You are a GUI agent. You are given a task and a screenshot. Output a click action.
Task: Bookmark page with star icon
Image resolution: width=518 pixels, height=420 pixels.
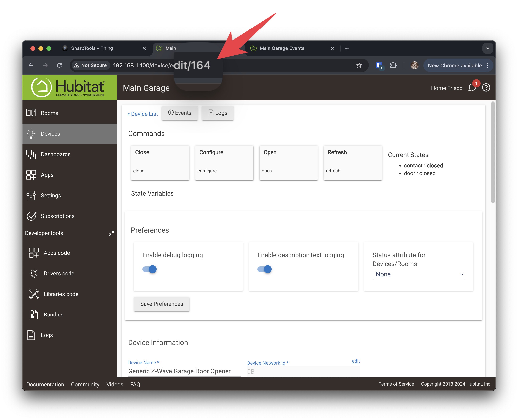(x=359, y=65)
